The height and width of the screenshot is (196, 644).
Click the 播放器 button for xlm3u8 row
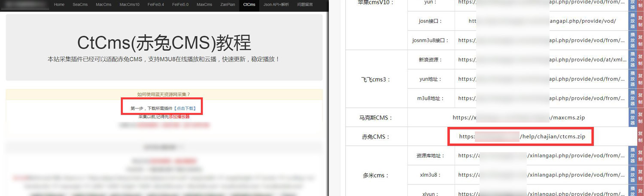[632, 175]
